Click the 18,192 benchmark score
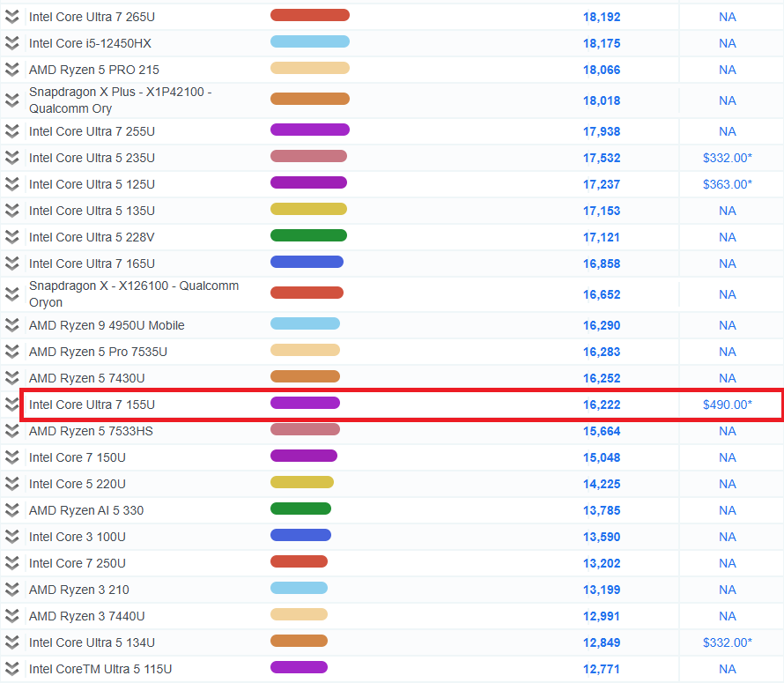Viewport: 784px width, 683px height. point(602,17)
